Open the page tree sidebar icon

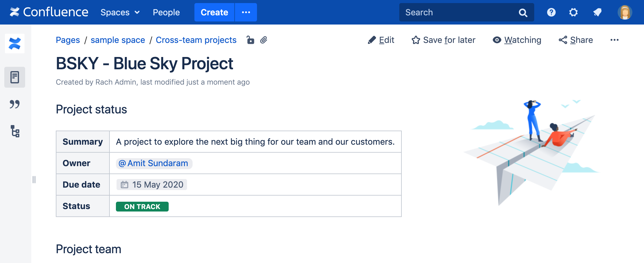[15, 131]
